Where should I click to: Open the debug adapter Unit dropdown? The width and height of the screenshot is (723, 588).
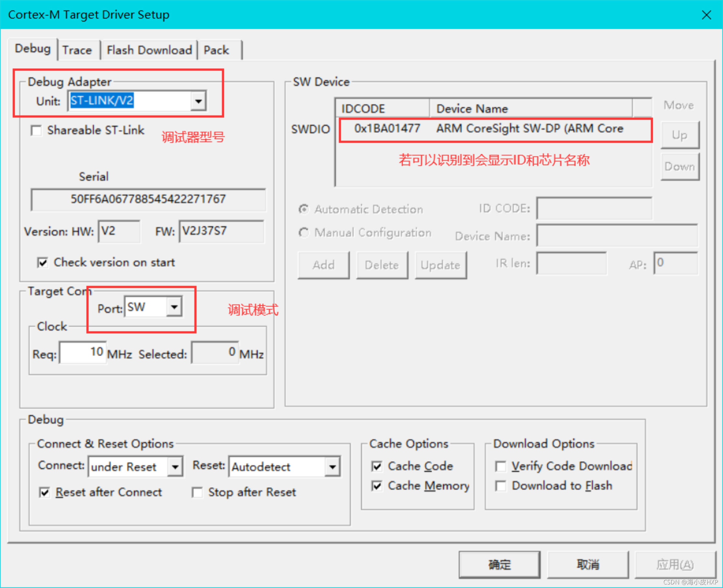coord(199,100)
